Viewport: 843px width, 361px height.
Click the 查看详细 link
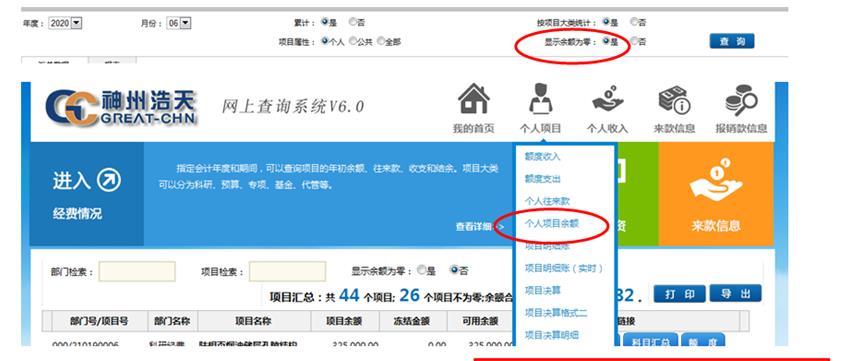pos(480,227)
